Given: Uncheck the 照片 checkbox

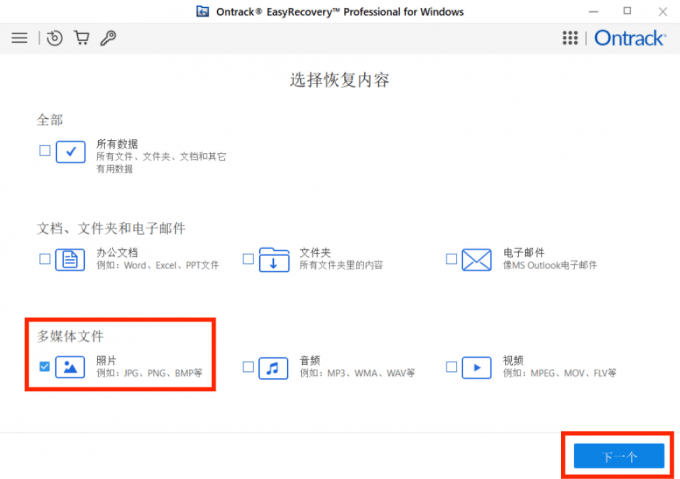Looking at the screenshot, I should tap(44, 367).
